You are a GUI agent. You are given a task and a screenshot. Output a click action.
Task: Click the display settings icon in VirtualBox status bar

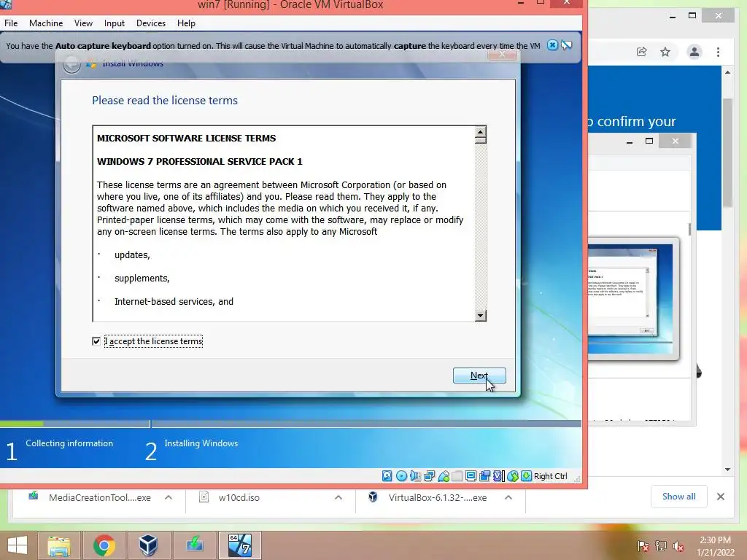471,475
